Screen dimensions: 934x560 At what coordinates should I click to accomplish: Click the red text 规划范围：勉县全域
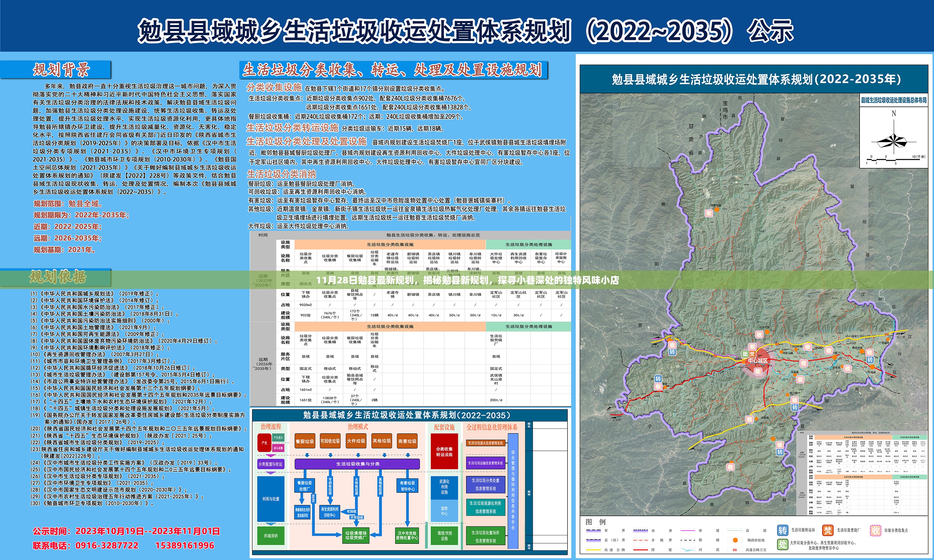[x=68, y=204]
